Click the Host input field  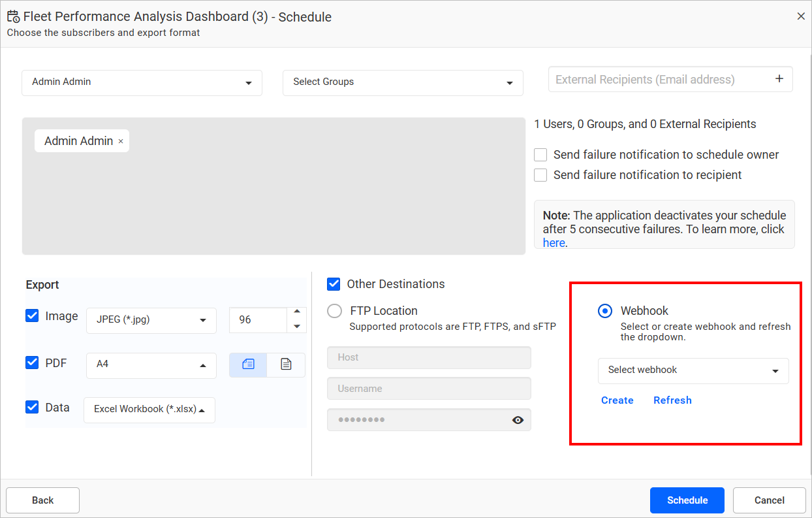429,357
